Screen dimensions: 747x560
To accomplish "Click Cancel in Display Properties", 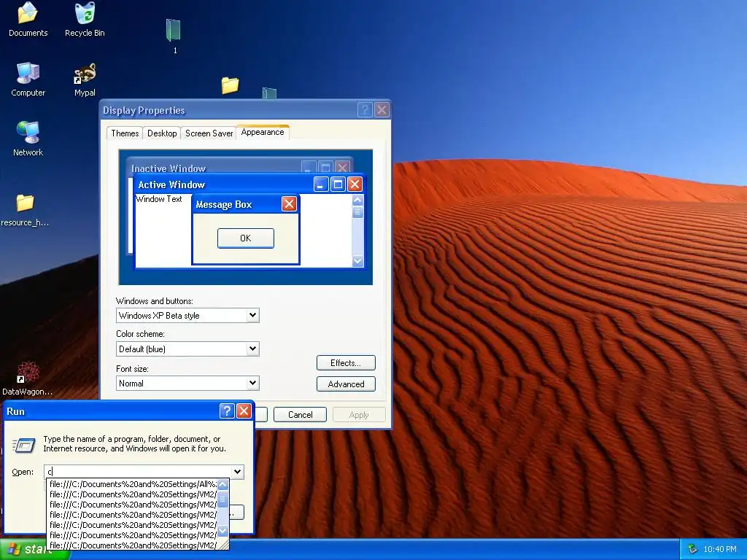I will coord(300,414).
